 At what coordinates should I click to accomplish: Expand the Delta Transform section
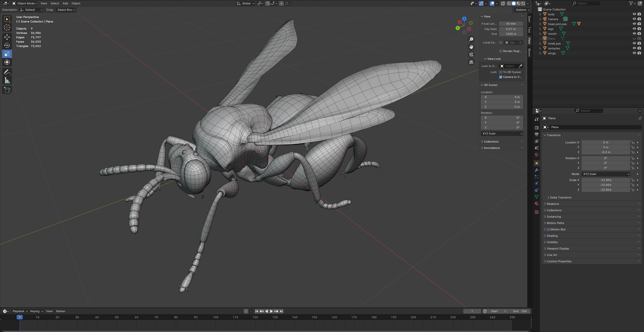tap(560, 197)
